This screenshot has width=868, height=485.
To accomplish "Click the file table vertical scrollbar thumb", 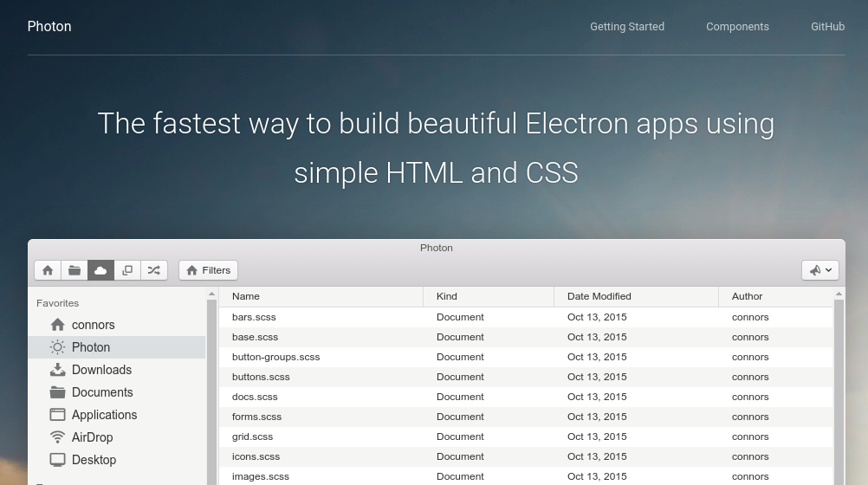I will [x=839, y=392].
